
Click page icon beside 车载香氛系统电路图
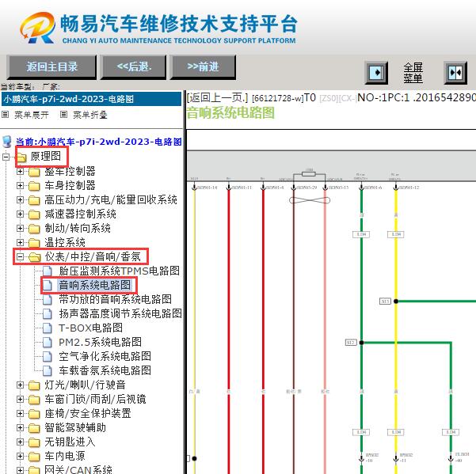click(x=47, y=371)
